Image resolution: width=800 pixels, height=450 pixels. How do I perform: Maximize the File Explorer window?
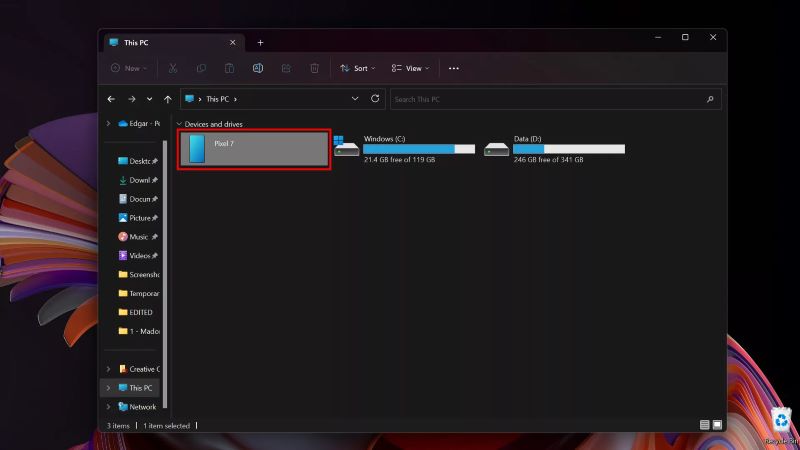(x=685, y=37)
